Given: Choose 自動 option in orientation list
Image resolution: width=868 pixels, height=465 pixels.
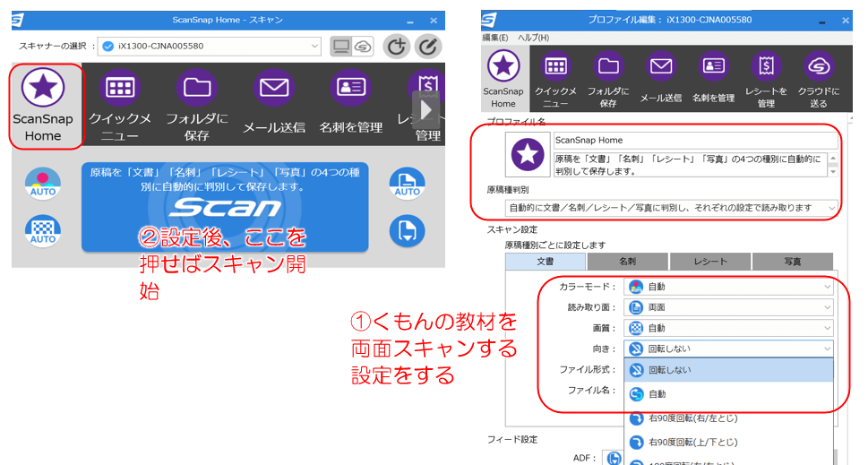Looking at the screenshot, I should coord(728,394).
